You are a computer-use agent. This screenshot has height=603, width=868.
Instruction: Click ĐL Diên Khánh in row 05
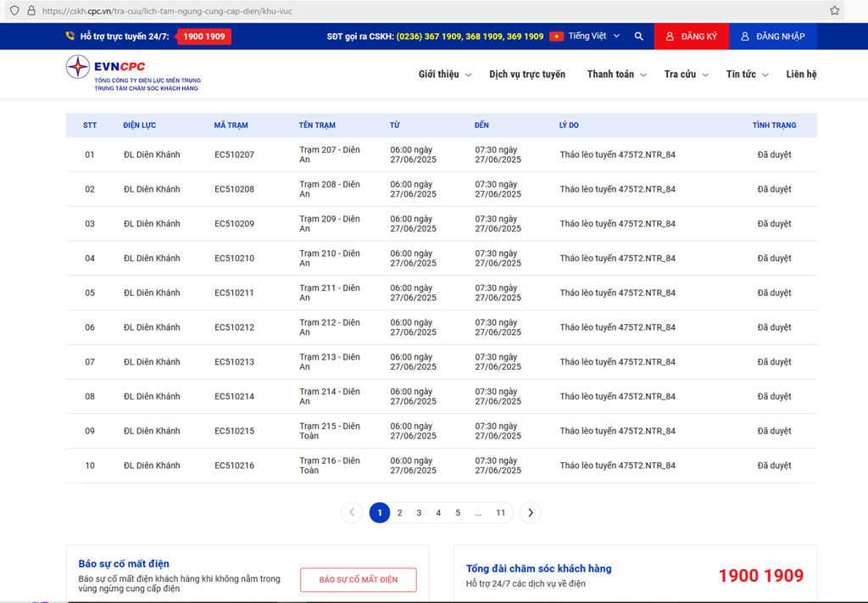click(152, 293)
